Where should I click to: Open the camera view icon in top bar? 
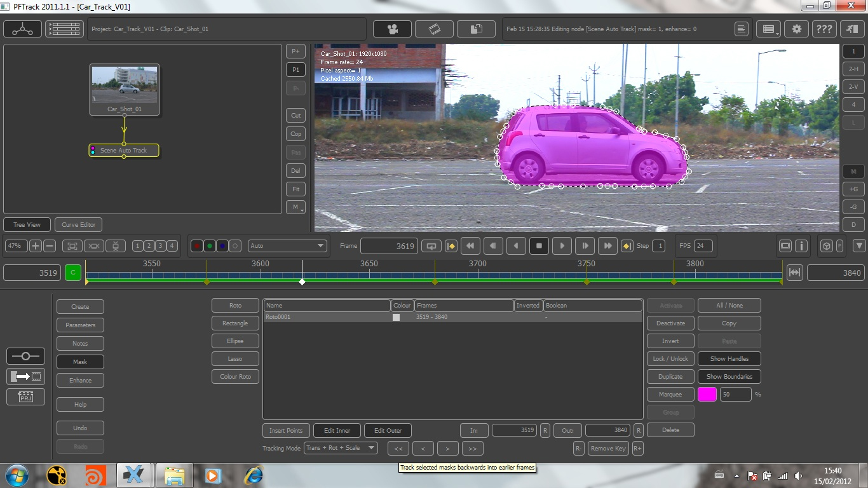point(391,29)
